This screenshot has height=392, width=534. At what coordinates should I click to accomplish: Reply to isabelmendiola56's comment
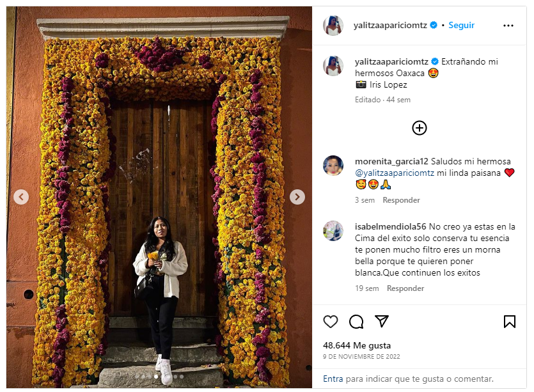point(405,288)
